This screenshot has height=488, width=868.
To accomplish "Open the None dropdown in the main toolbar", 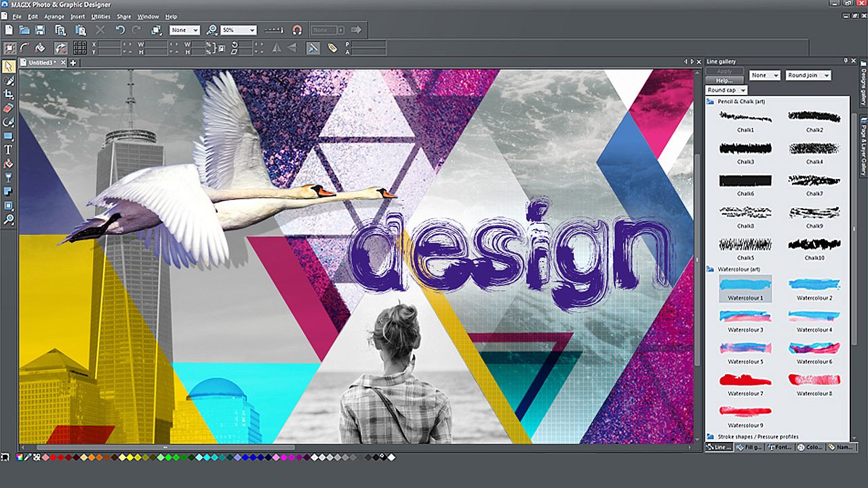I will (x=185, y=30).
